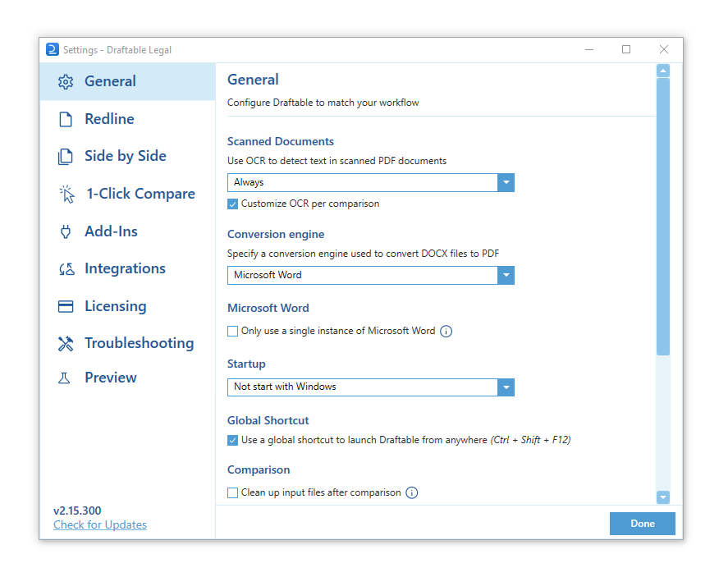
Task: Click the Side by Side pages icon
Action: coord(66,157)
